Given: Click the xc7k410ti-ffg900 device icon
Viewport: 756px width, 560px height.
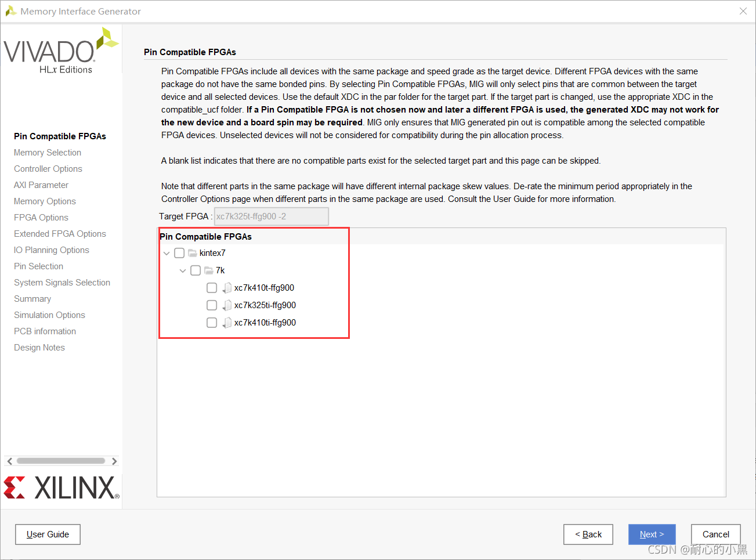Looking at the screenshot, I should (227, 323).
